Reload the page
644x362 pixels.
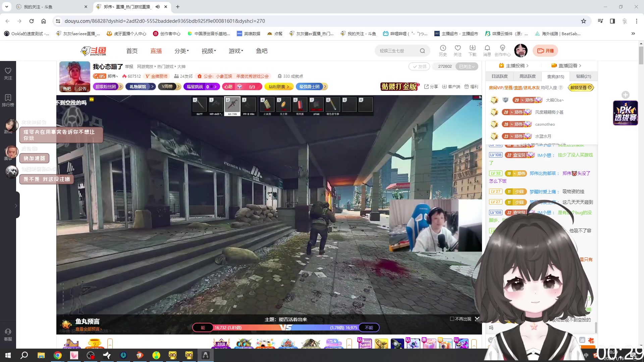[32, 21]
